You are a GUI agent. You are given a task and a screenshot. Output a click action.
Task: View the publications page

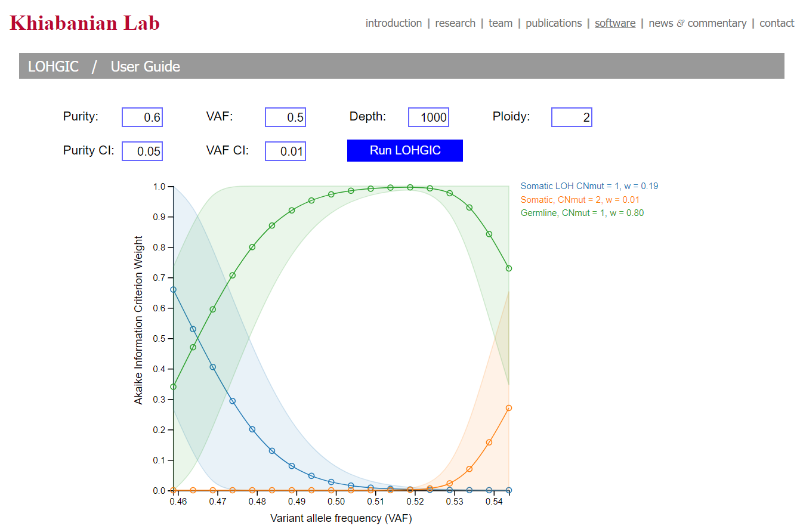(x=554, y=23)
